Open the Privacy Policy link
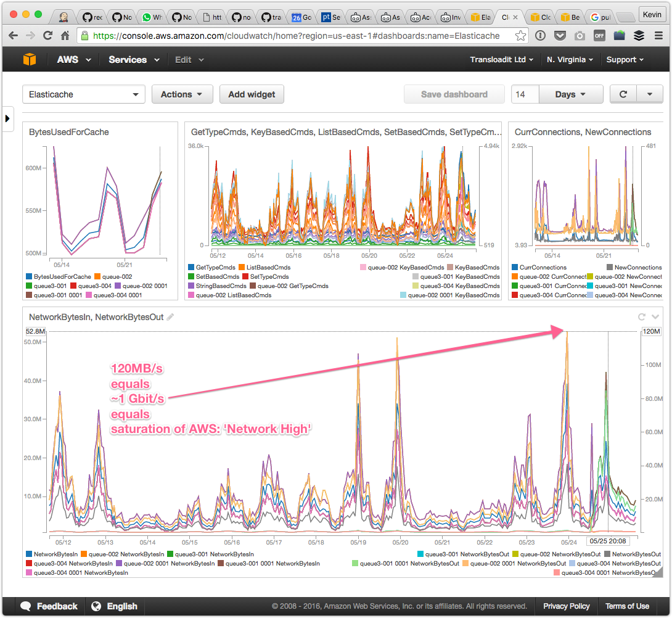672x618 pixels. (x=566, y=606)
